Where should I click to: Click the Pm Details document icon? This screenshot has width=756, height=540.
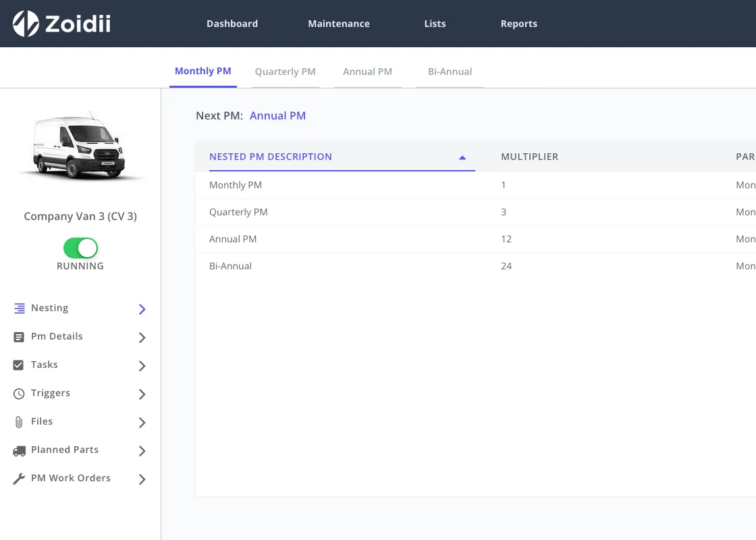point(19,337)
